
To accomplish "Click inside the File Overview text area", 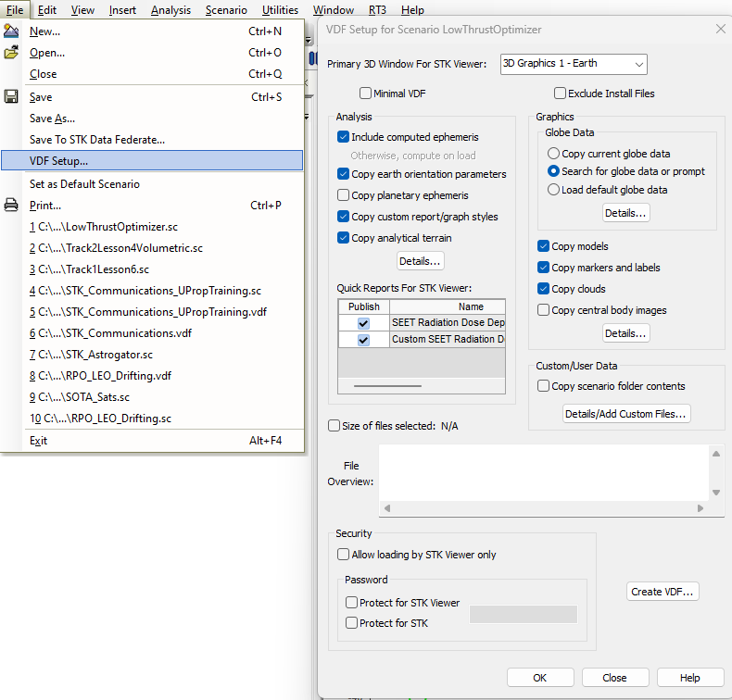I will 543,473.
